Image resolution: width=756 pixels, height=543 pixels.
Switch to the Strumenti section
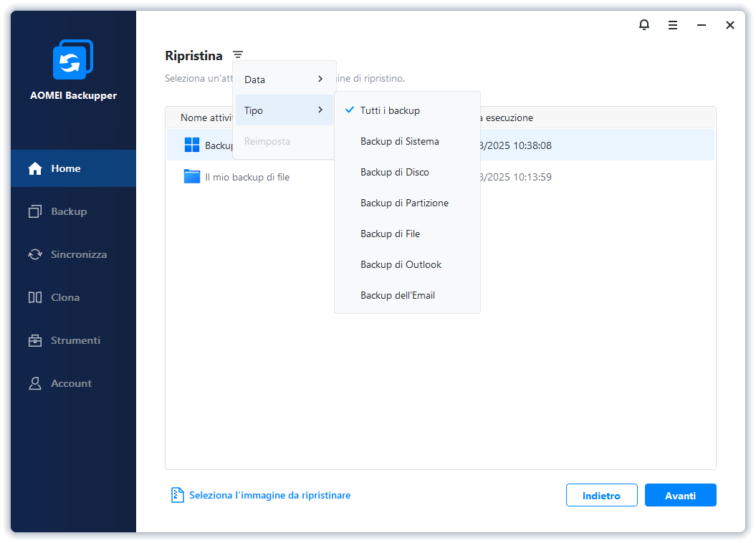click(x=73, y=340)
